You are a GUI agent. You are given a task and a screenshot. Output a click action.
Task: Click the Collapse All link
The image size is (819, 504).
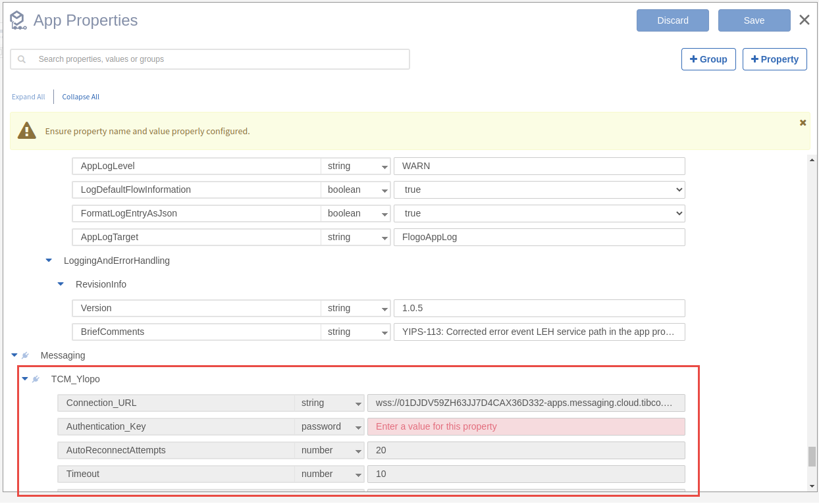(x=81, y=97)
